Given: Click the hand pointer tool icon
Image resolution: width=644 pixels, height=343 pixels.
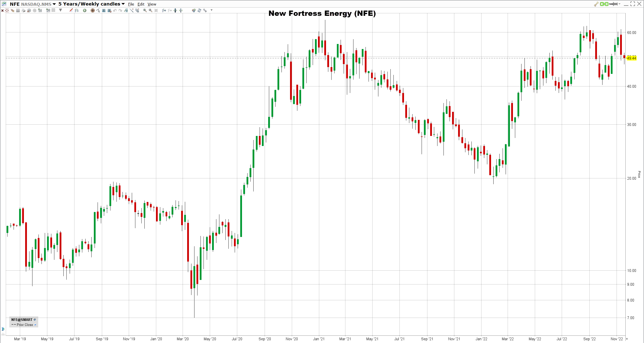Looking at the screenshot, I should click(x=12, y=10).
